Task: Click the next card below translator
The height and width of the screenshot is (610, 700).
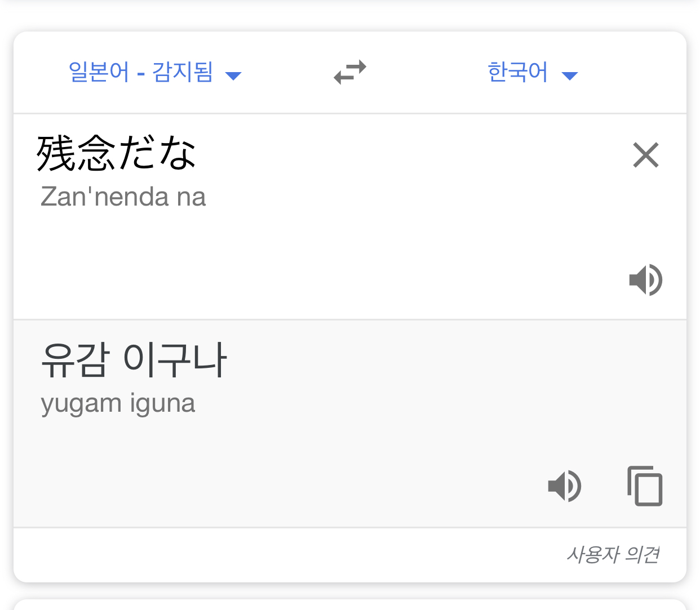Action: tap(350, 604)
